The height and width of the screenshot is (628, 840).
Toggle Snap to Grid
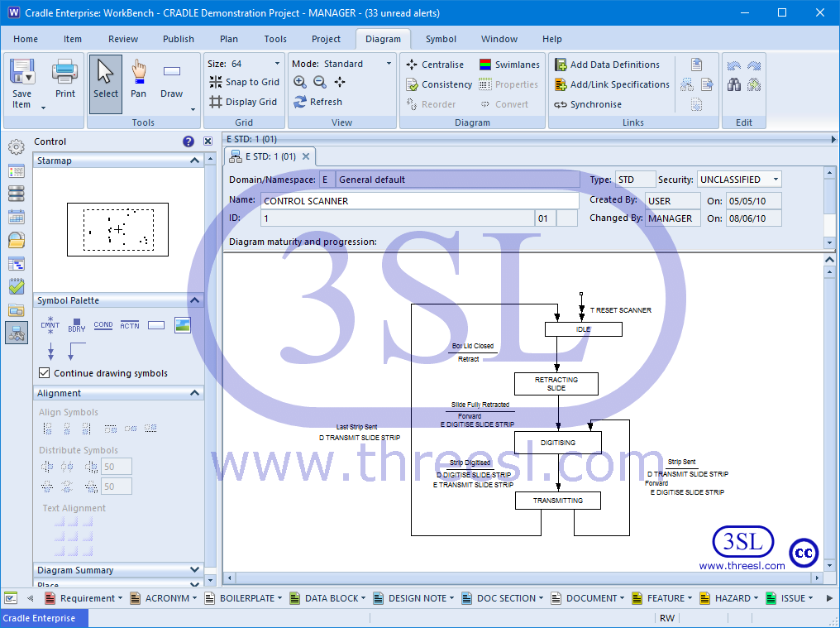coord(244,82)
